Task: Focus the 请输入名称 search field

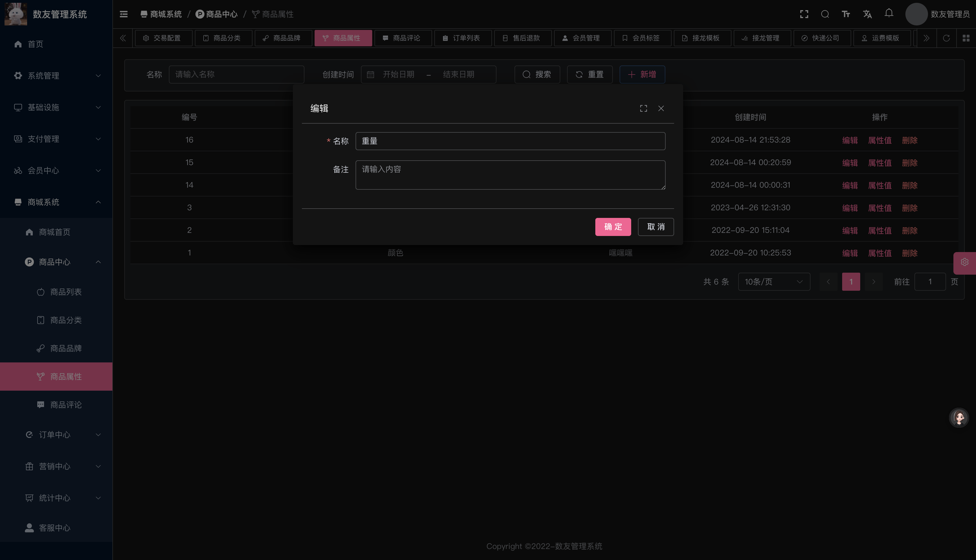Action: (x=236, y=75)
